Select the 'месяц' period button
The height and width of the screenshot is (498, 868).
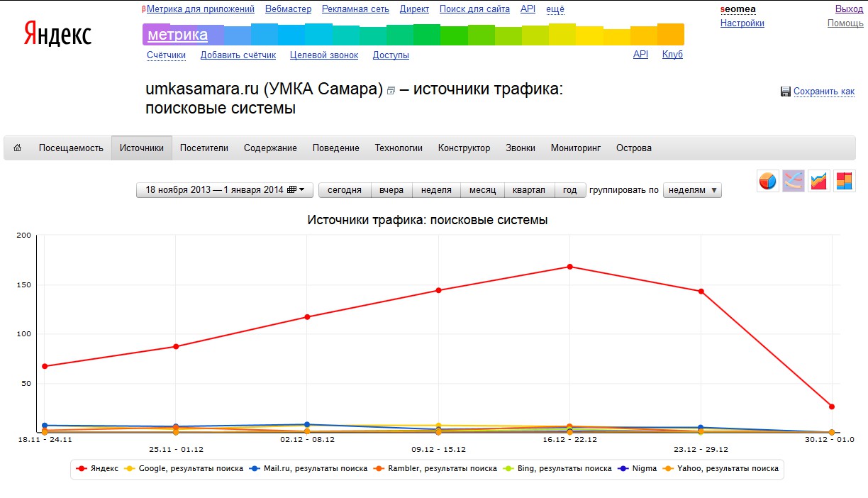coord(482,190)
